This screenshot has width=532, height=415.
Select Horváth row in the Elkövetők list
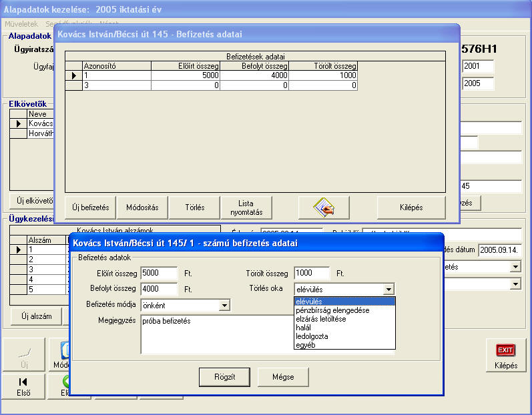pos(32,133)
